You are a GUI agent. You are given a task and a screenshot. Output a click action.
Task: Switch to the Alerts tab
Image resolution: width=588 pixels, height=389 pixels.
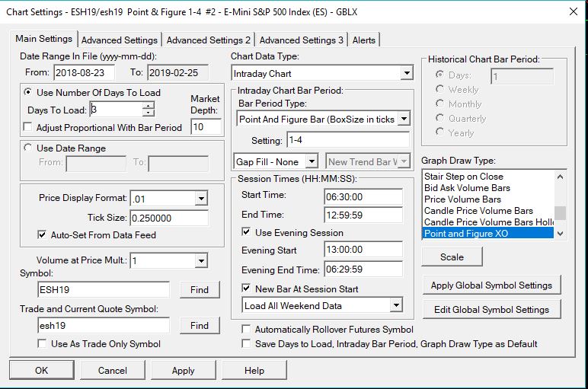tap(364, 40)
